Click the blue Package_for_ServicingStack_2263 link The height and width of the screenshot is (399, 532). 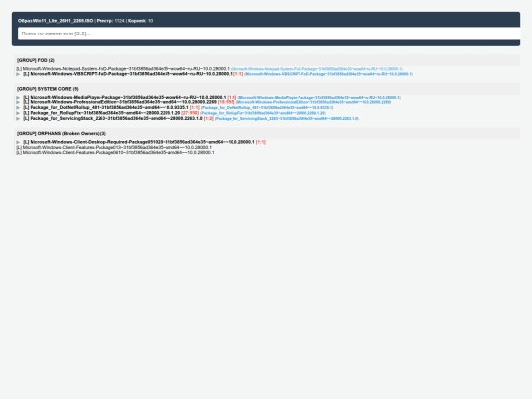287,119
